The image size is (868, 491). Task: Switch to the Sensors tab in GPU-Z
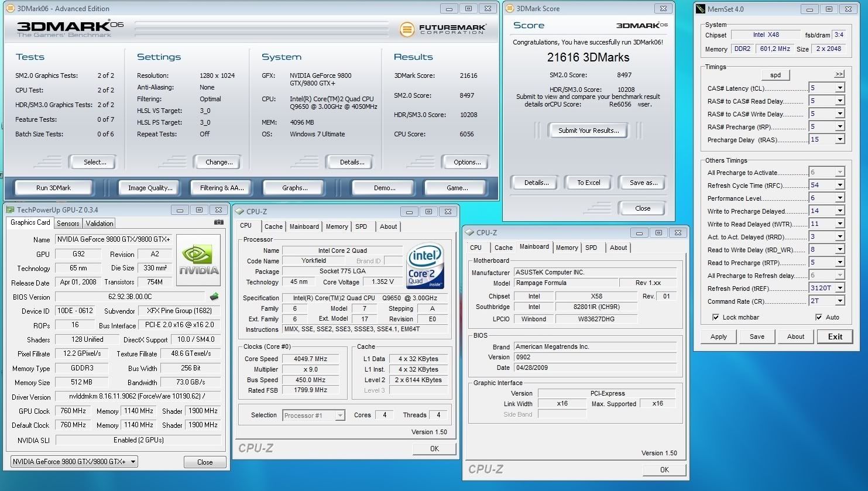(68, 224)
